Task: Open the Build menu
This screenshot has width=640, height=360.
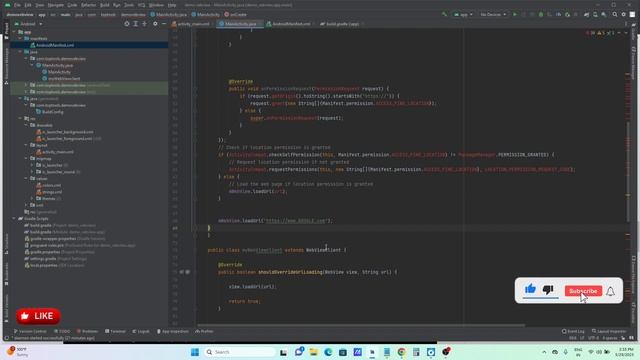Action: (x=104, y=5)
